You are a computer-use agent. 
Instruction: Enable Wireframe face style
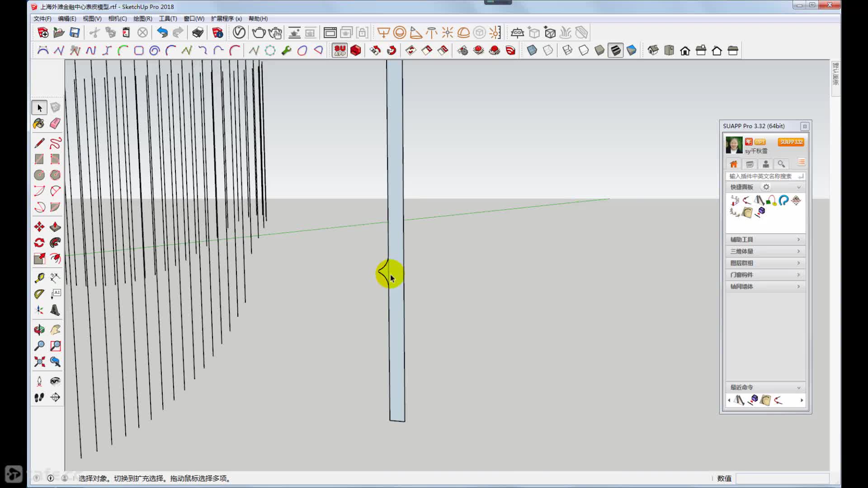[x=567, y=51]
